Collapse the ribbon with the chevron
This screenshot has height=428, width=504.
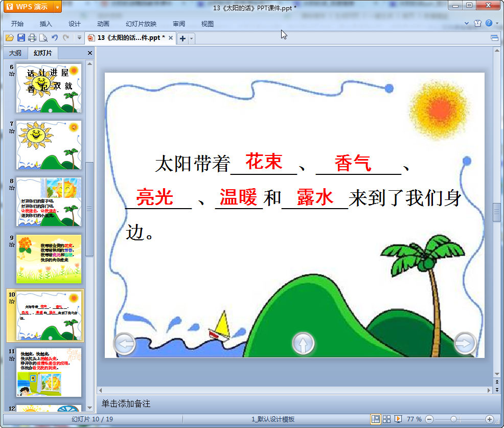(467, 24)
